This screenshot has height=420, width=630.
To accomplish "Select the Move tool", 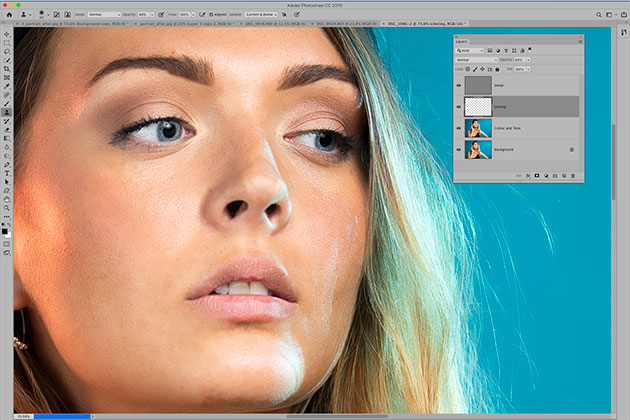I will (7, 35).
